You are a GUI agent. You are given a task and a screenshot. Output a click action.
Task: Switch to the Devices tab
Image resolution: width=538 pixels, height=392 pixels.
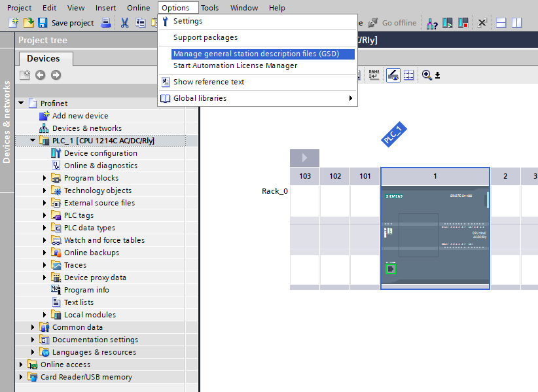click(43, 59)
